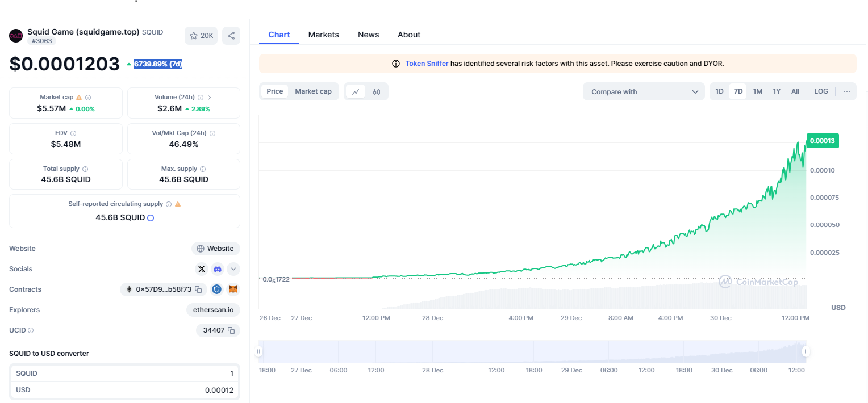Set chart range to 1M

(x=757, y=91)
